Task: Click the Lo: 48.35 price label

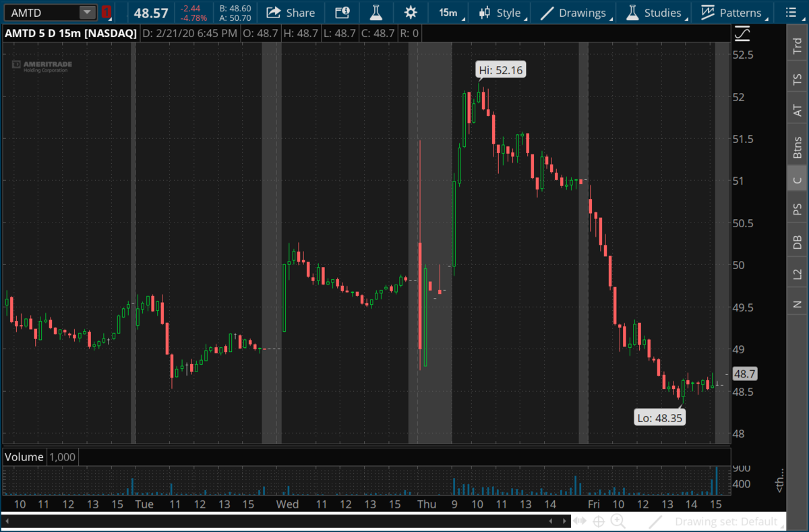Action: 661,418
